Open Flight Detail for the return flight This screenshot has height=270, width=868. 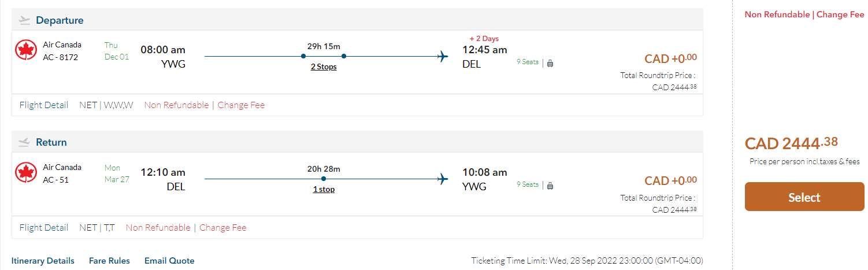44,228
